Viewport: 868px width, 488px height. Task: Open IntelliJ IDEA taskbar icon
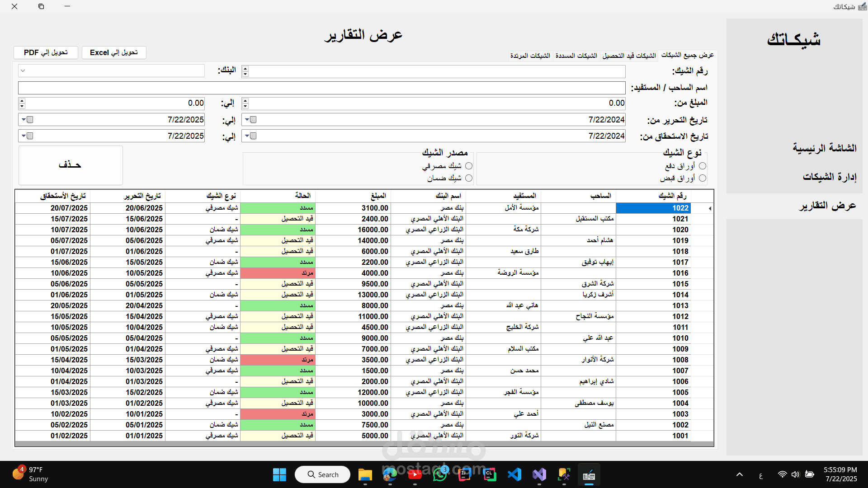pyautogui.click(x=465, y=475)
